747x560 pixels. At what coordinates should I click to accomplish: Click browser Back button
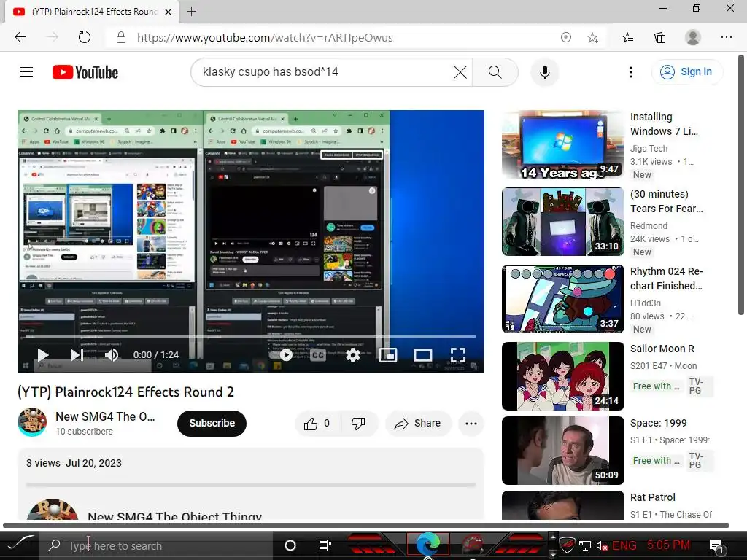[20, 38]
